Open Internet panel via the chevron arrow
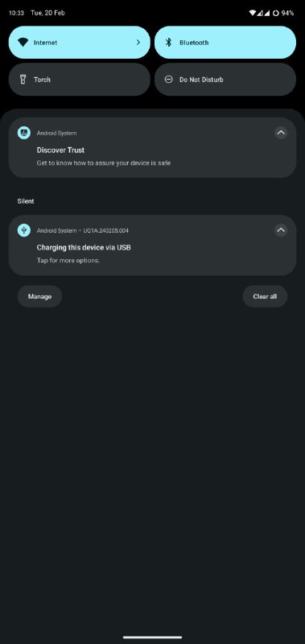305x644 pixels. click(x=138, y=43)
